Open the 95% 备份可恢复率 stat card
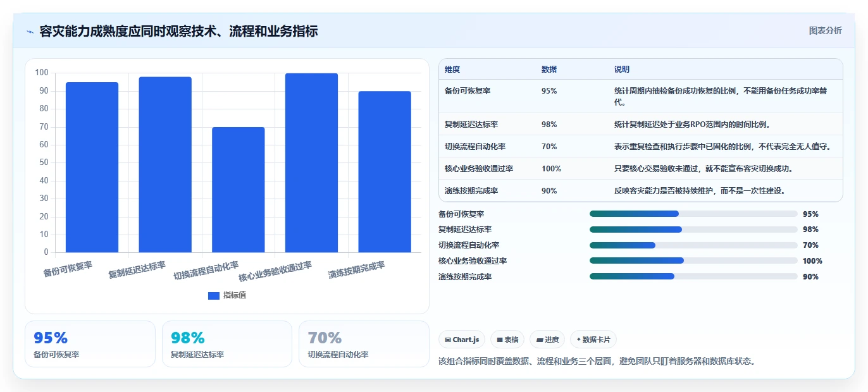This screenshot has width=868, height=392. [90, 344]
